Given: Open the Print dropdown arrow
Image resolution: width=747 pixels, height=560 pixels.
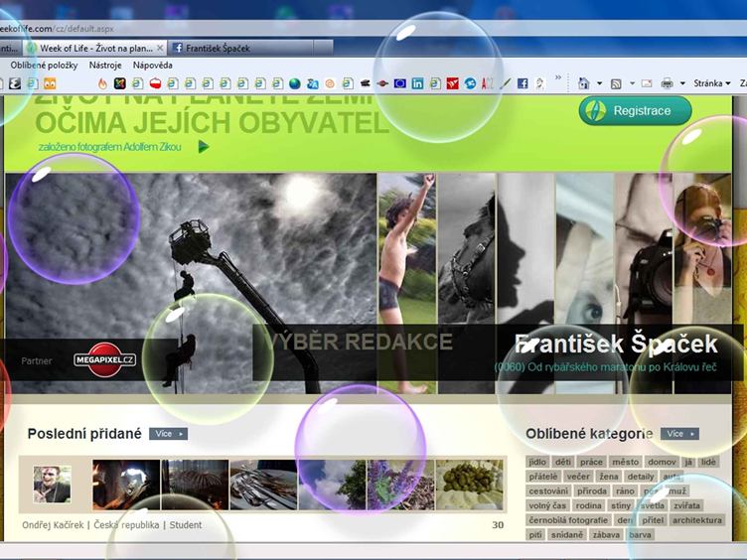Looking at the screenshot, I should coord(682,83).
